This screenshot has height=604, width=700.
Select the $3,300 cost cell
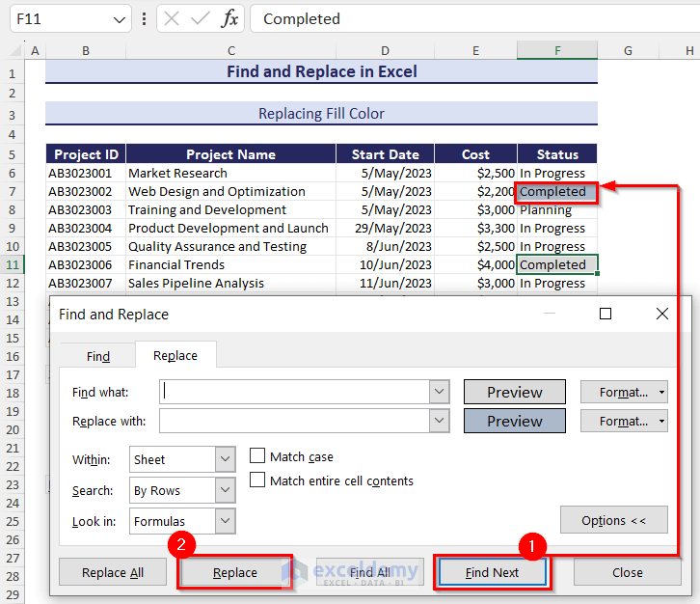point(475,228)
